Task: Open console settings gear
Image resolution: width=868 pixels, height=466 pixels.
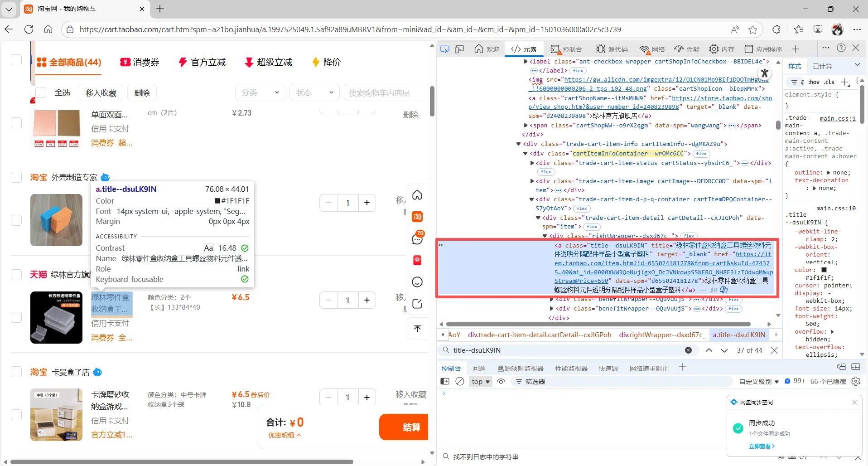Action: (x=856, y=381)
